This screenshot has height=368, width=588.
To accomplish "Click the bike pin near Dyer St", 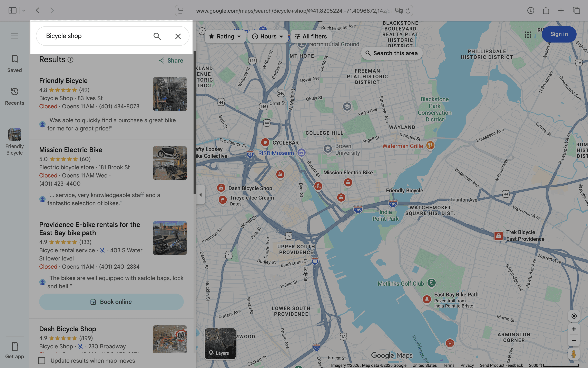I will pos(318,186).
